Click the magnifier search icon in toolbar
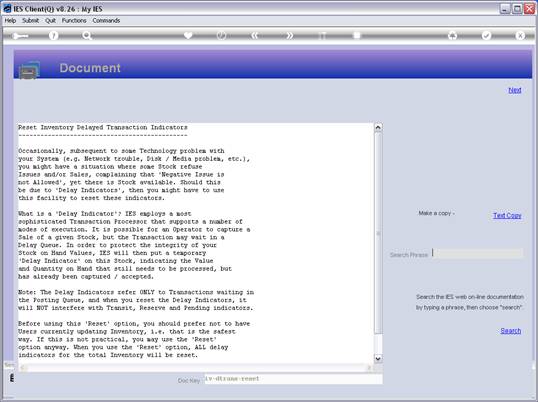 (87, 36)
